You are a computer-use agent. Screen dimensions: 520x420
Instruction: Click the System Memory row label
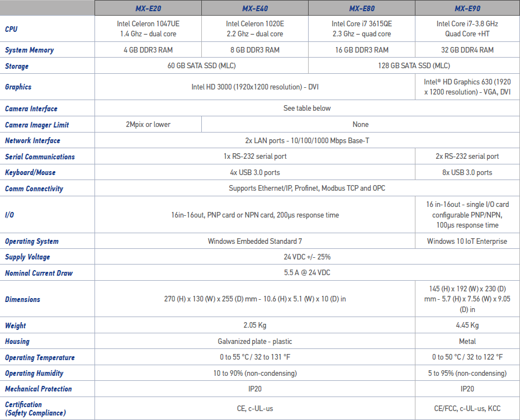click(29, 50)
